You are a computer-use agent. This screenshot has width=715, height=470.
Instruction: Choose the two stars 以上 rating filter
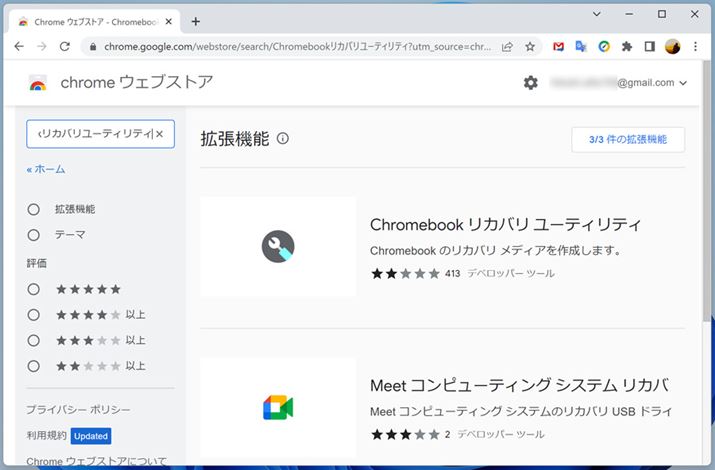coord(34,366)
